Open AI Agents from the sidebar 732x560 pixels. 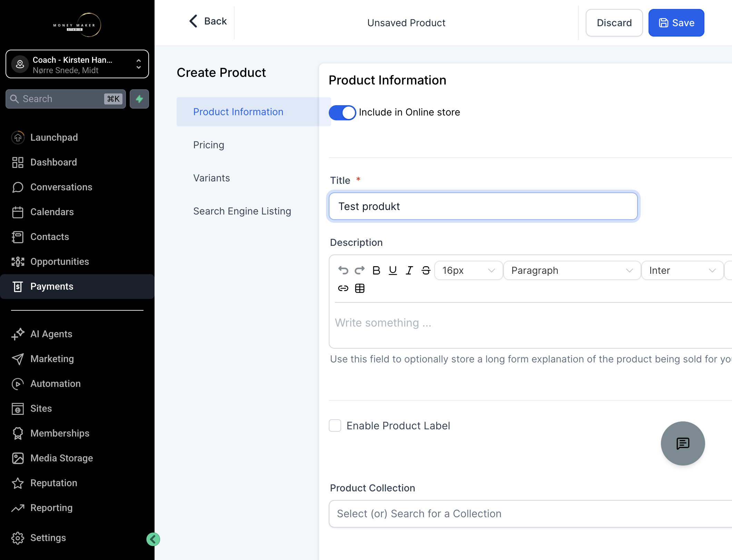tap(77, 334)
